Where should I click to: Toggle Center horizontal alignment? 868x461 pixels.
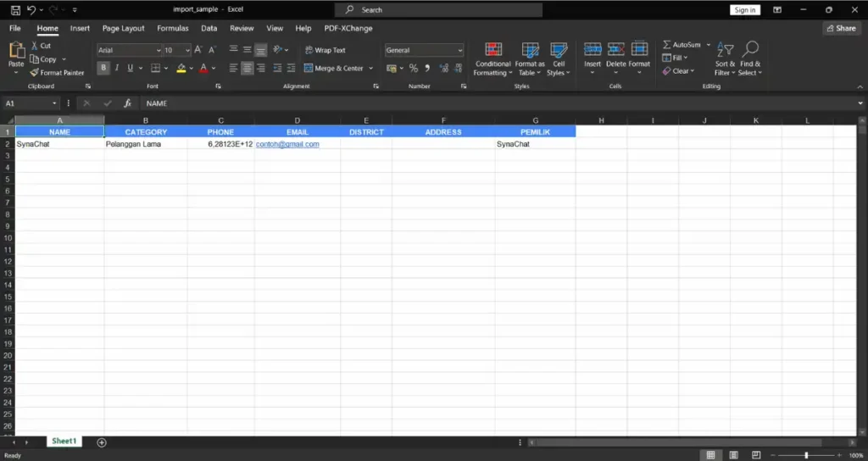(248, 68)
